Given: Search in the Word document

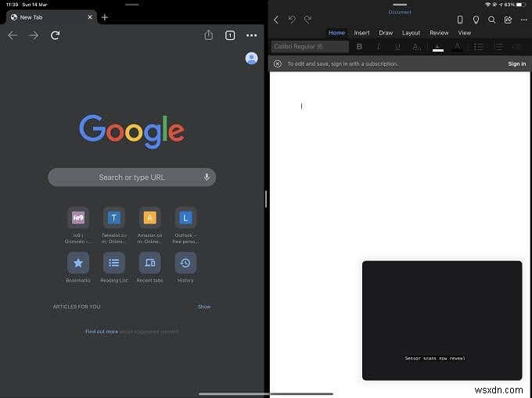Looking at the screenshot, I should point(491,20).
